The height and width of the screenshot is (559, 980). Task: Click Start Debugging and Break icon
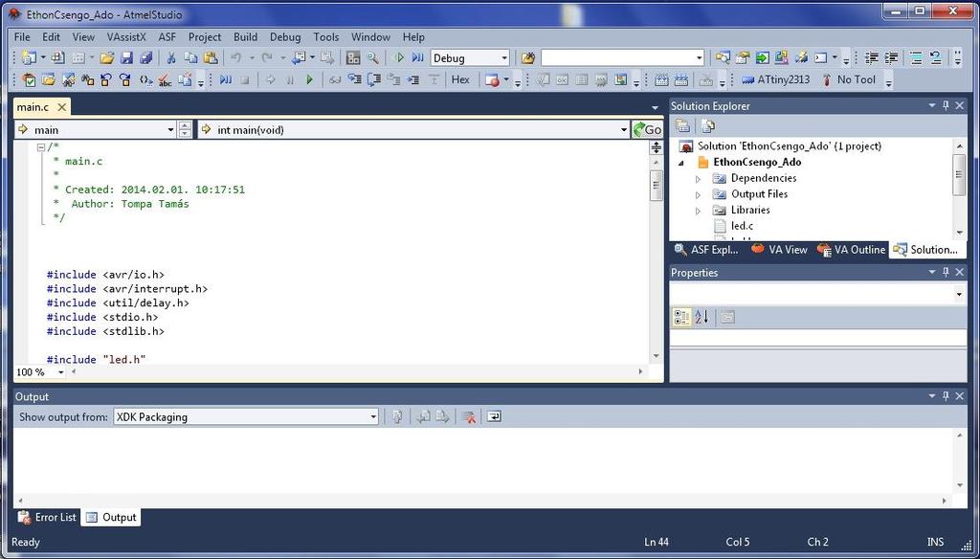pyautogui.click(x=417, y=58)
